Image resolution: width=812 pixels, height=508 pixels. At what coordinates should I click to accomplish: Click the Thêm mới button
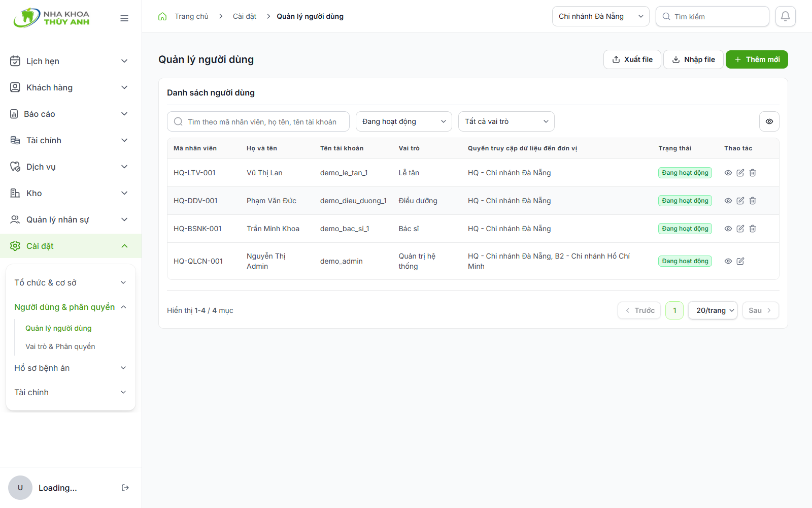click(757, 59)
